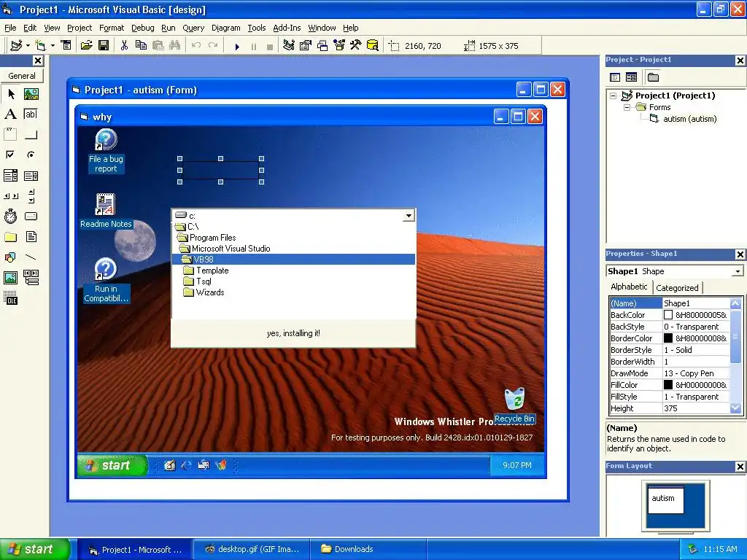Select the ListBox tool in toolbox
Viewport: 747px width, 560px height.
(31, 176)
